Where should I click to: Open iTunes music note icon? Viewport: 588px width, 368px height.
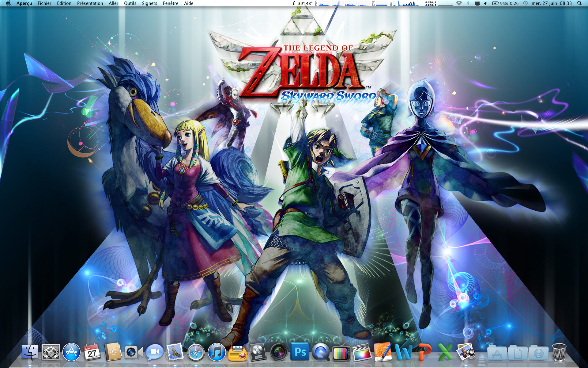tap(217, 352)
